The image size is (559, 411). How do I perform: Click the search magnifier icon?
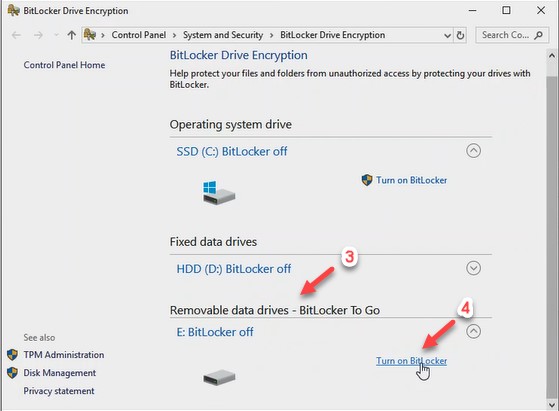539,35
